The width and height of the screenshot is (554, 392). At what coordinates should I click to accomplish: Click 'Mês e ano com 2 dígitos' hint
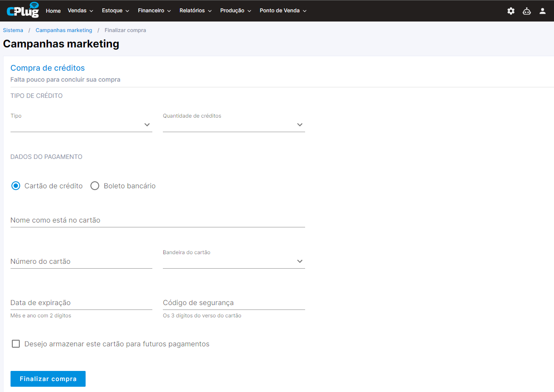(40, 316)
